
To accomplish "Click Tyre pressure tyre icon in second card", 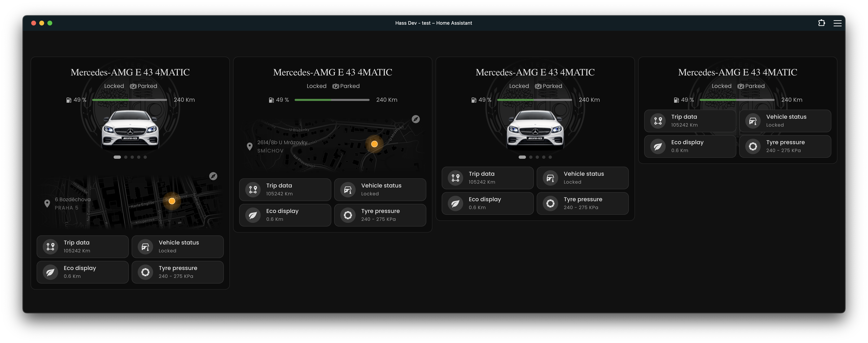I will [x=348, y=215].
